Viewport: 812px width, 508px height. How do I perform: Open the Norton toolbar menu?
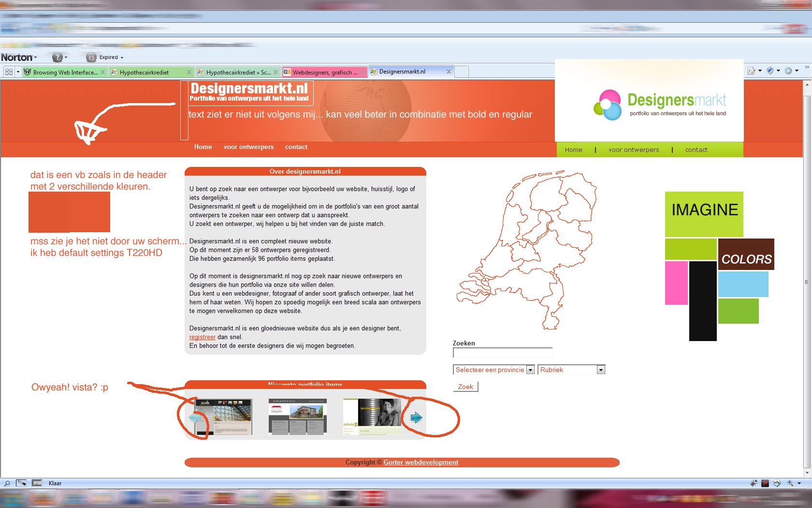pyautogui.click(x=19, y=57)
